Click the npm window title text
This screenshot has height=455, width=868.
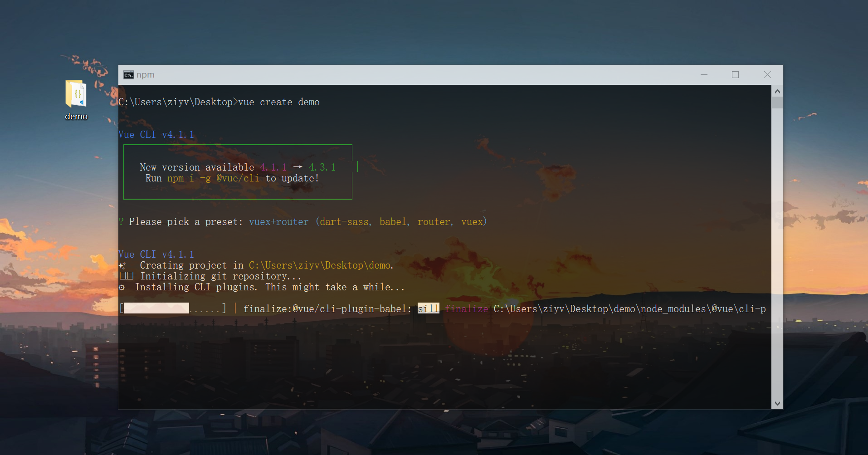click(146, 75)
